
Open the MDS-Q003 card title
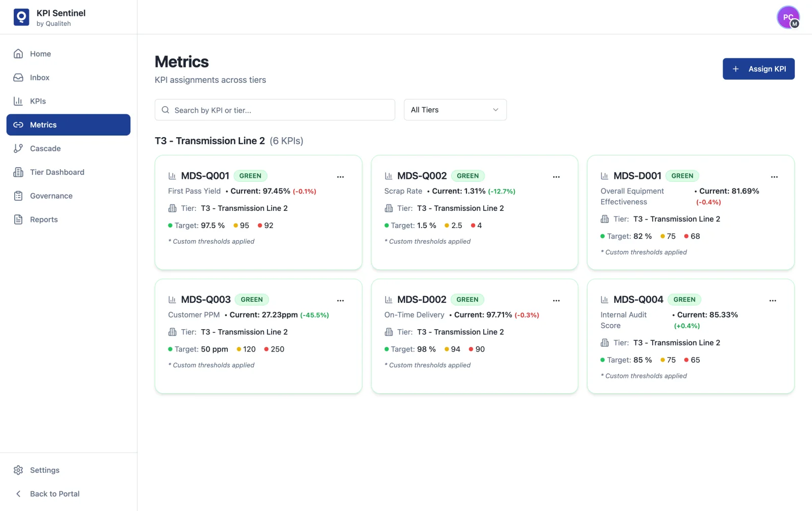tap(206, 300)
